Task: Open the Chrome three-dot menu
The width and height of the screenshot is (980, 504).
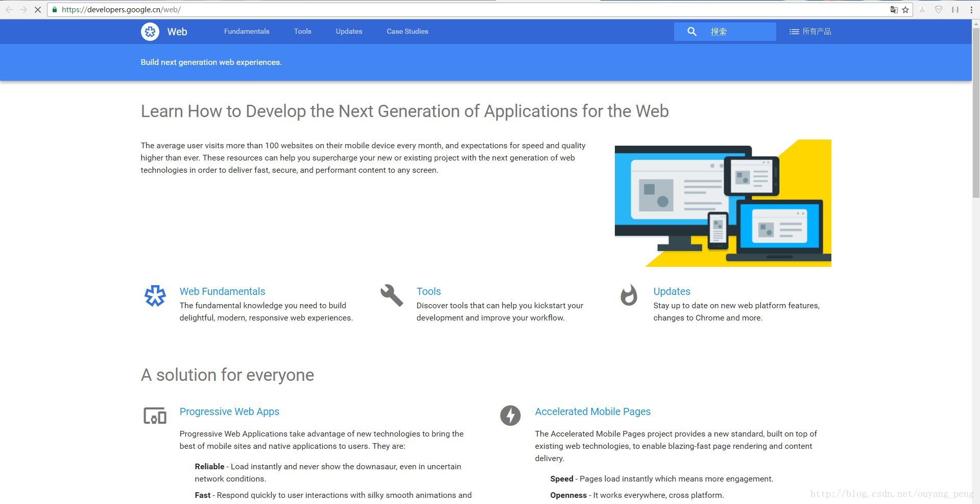Action: pos(971,10)
